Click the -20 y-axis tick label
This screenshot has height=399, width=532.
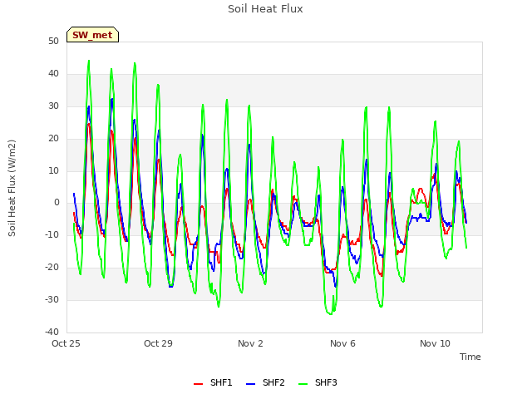click(x=52, y=268)
